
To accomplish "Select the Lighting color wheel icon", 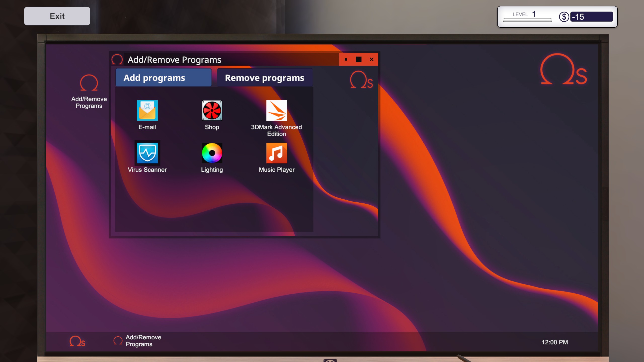I will point(212,153).
